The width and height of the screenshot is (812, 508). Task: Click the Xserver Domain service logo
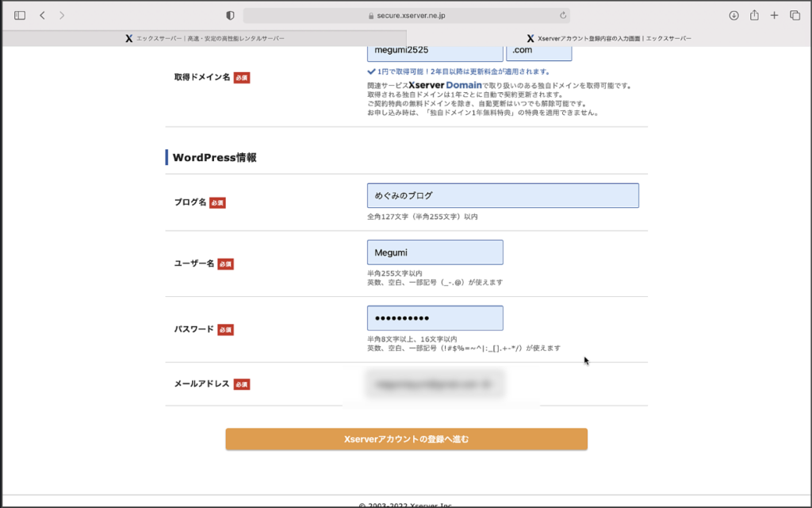click(445, 85)
